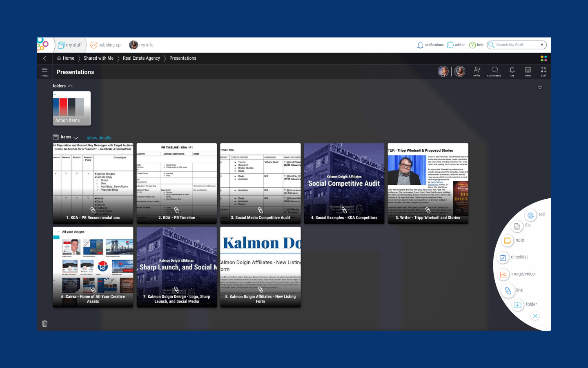Click the items section icon
The width and height of the screenshot is (588, 368).
tap(56, 137)
